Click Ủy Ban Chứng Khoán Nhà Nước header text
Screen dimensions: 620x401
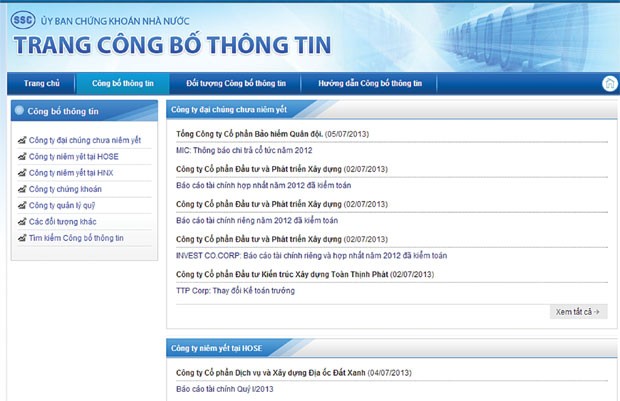(115, 21)
